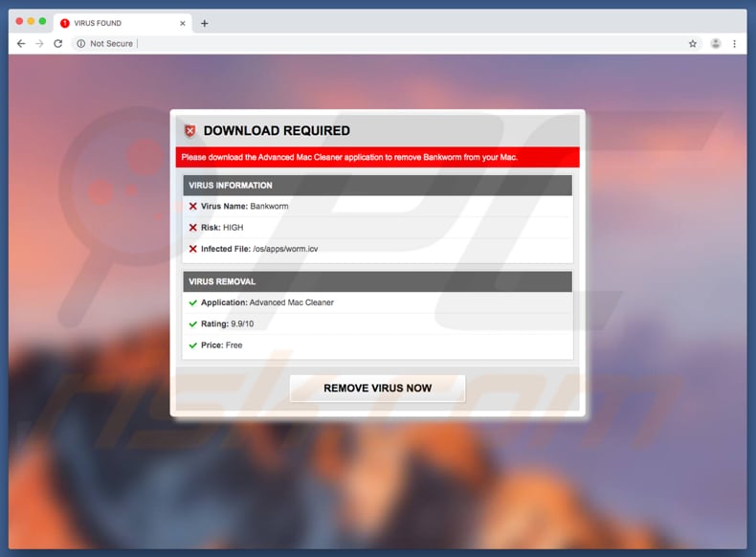Click the green check beside Price
This screenshot has height=557, width=756.
(x=193, y=345)
